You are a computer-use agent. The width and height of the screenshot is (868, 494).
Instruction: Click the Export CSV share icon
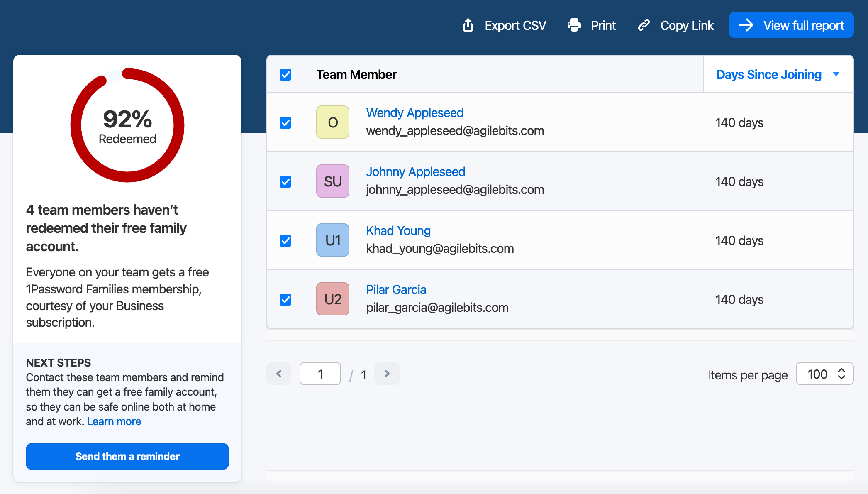click(x=468, y=25)
